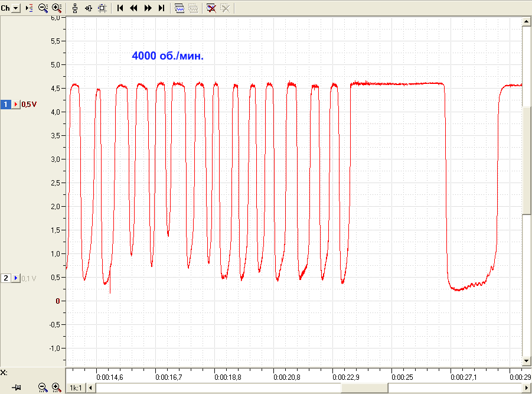The height and width of the screenshot is (394, 532).
Task: Click the 0:00:22,9 time axis label
Action: coord(346,377)
